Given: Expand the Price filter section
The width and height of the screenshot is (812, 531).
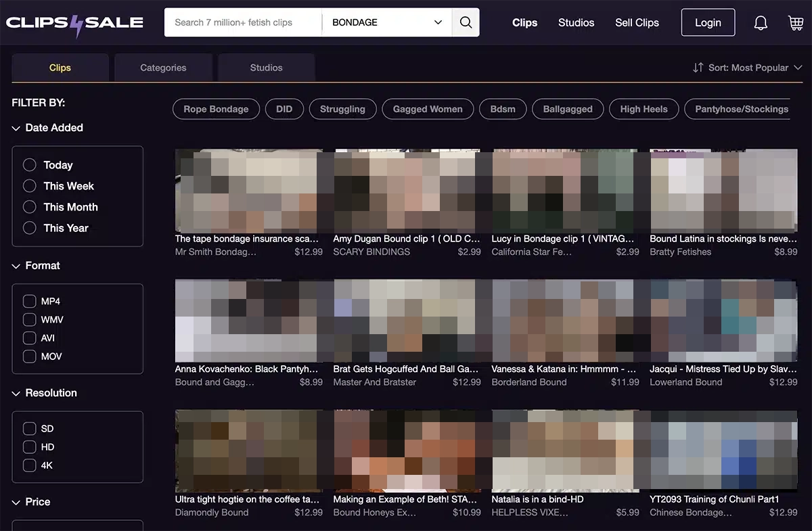Looking at the screenshot, I should 31,502.
